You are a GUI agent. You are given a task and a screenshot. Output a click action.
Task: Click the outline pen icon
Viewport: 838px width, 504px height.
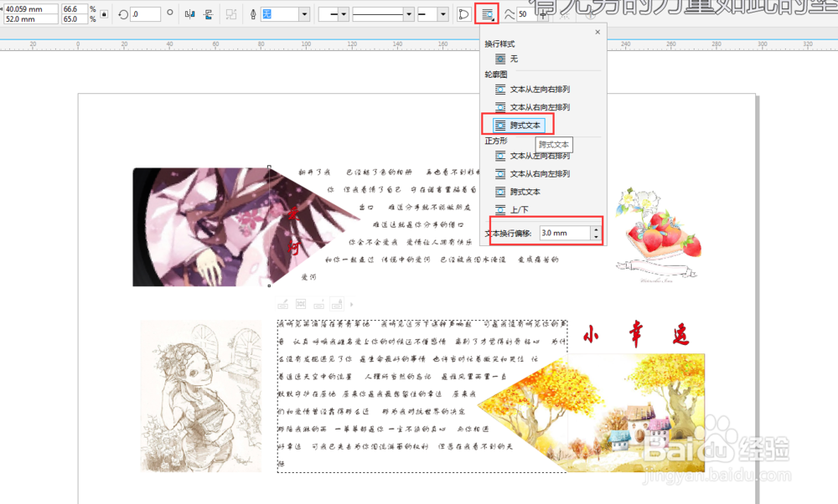tap(253, 14)
